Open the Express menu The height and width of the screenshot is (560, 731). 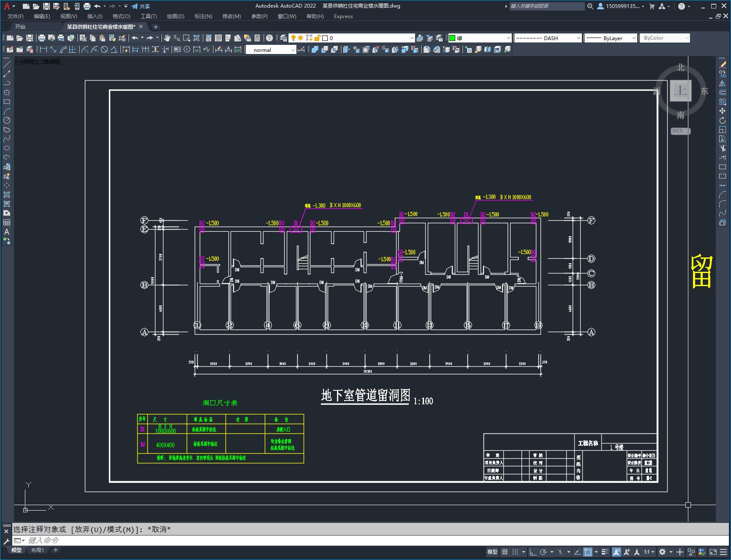coord(343,16)
